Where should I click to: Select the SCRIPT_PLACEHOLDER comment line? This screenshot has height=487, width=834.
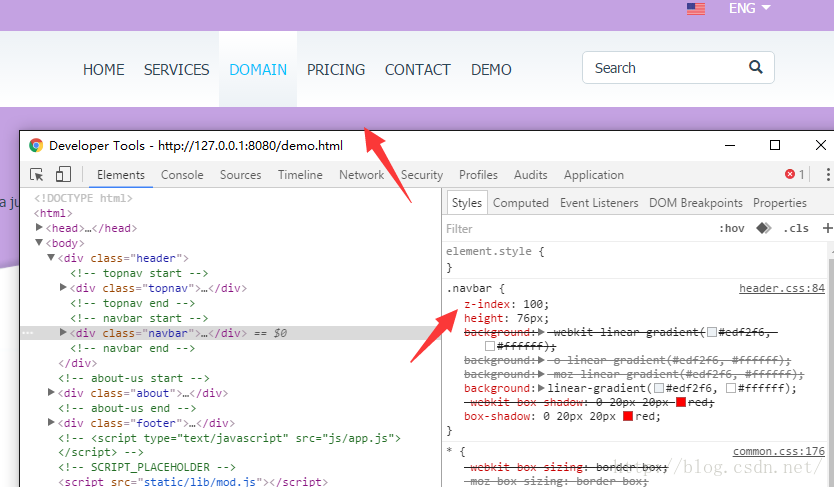point(147,467)
